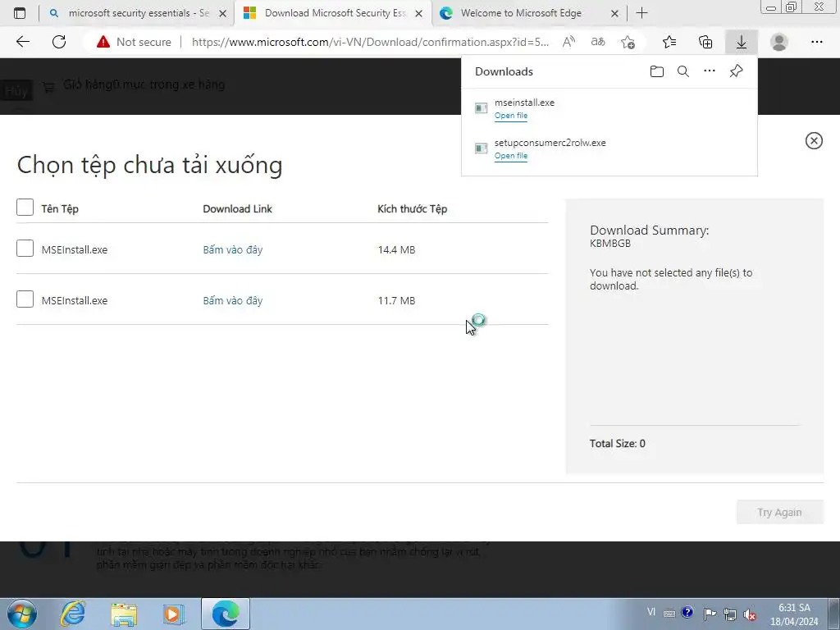Image resolution: width=840 pixels, height=630 pixels.
Task: Open file link under mseinstall.exe
Action: click(x=511, y=116)
